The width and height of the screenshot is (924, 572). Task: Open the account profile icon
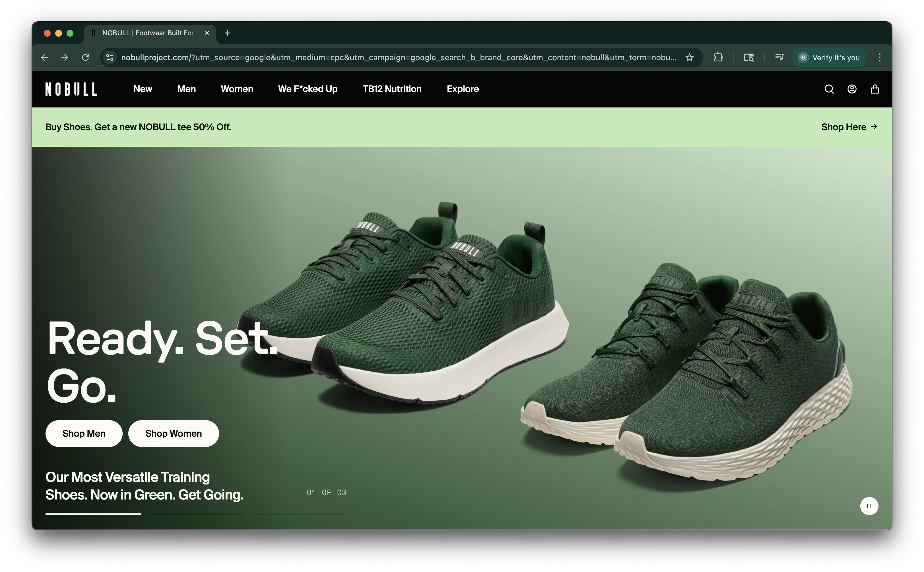tap(852, 89)
